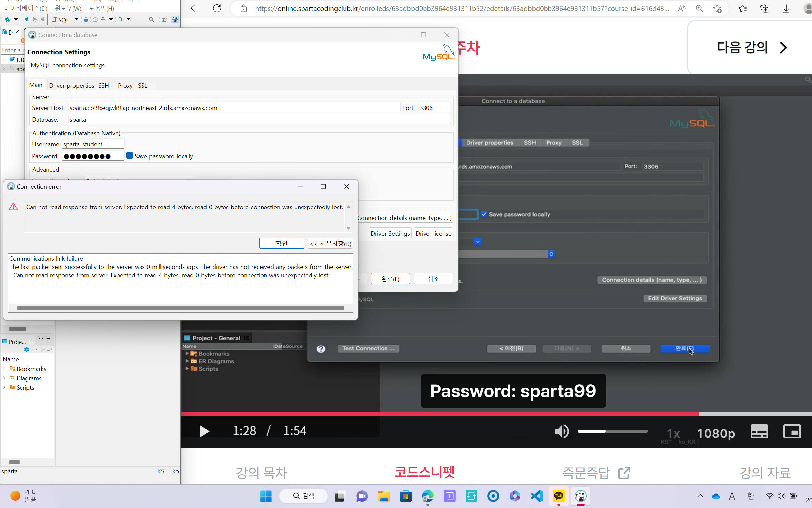Go back in the browser

coord(195,8)
